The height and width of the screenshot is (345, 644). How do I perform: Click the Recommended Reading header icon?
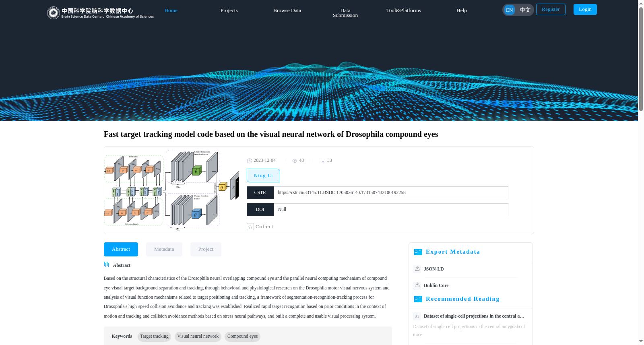(x=418, y=299)
